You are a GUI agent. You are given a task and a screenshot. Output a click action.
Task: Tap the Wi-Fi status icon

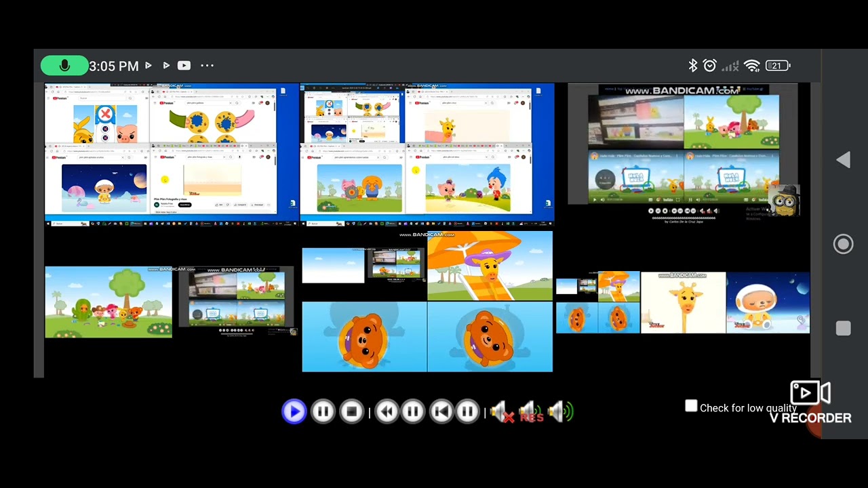pos(751,66)
